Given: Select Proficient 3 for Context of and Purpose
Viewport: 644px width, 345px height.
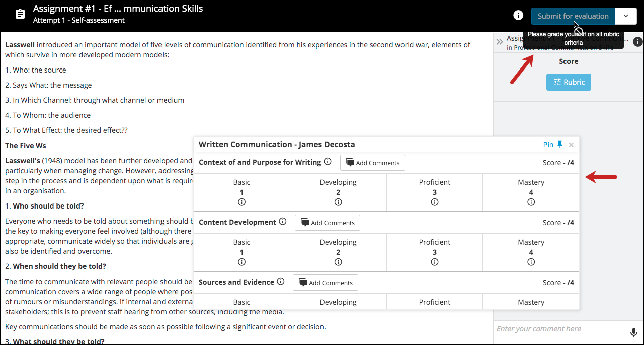Looking at the screenshot, I should tap(435, 192).
